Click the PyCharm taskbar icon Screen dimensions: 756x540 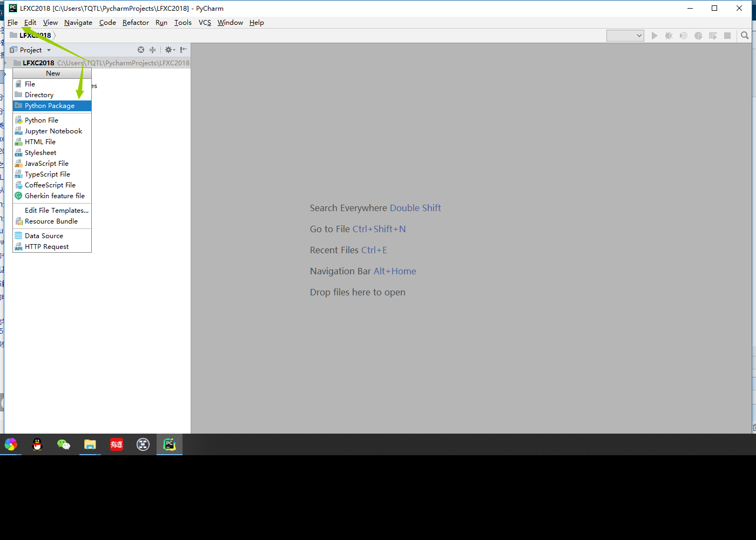[170, 444]
